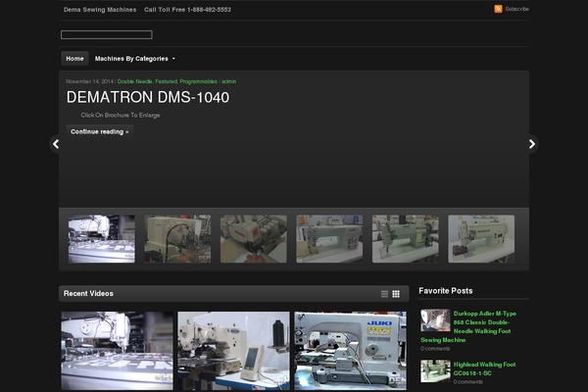Focus the search input field
This screenshot has width=588, height=392.
pyautogui.click(x=107, y=35)
